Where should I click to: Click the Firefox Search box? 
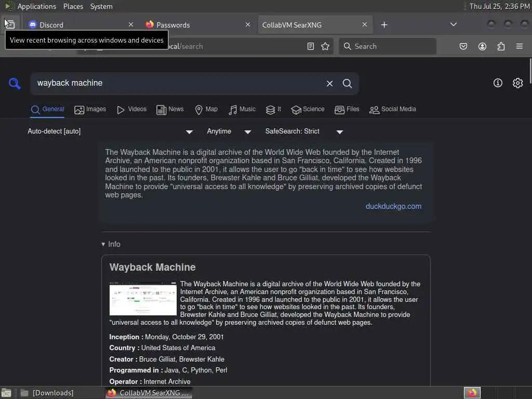(388, 46)
